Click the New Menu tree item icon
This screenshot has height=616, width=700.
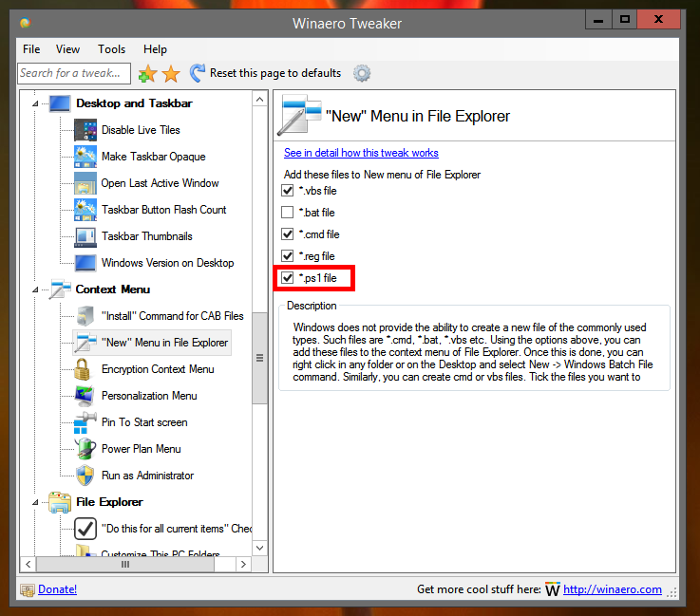coord(85,343)
